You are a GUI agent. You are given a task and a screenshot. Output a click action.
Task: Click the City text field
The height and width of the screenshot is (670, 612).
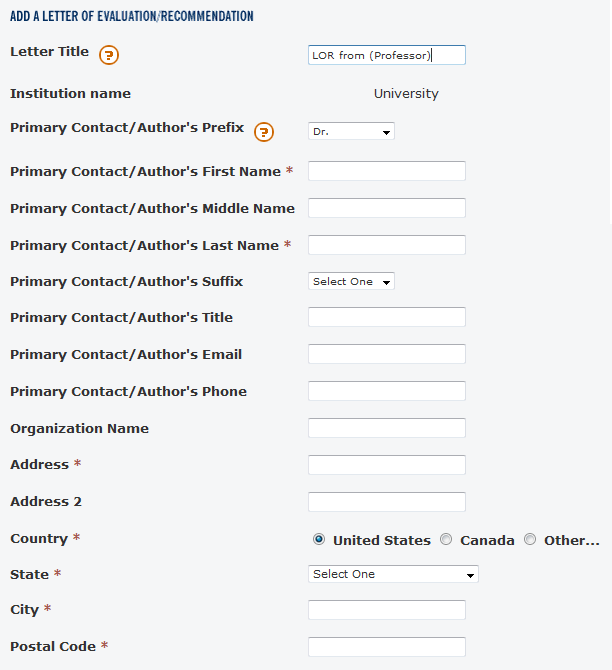coord(387,610)
